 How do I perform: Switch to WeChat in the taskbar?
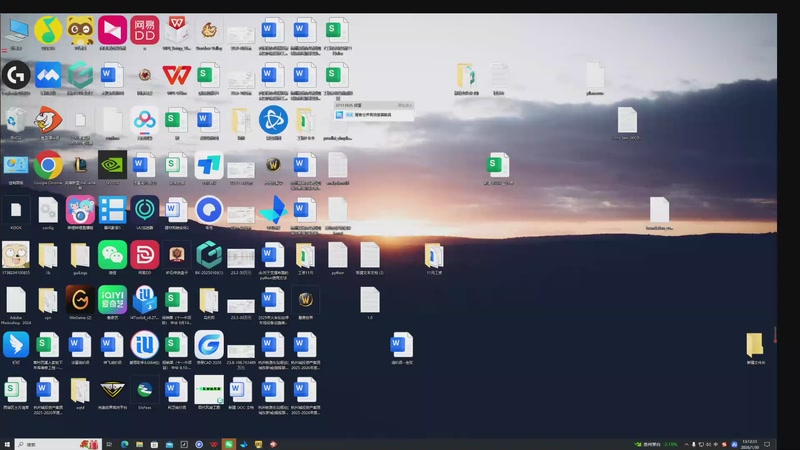229,444
